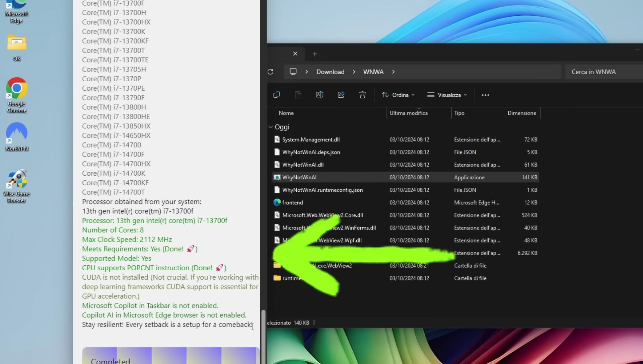Image resolution: width=643 pixels, height=364 pixels.
Task: Click the 140 KB status bar text
Action: (301, 323)
